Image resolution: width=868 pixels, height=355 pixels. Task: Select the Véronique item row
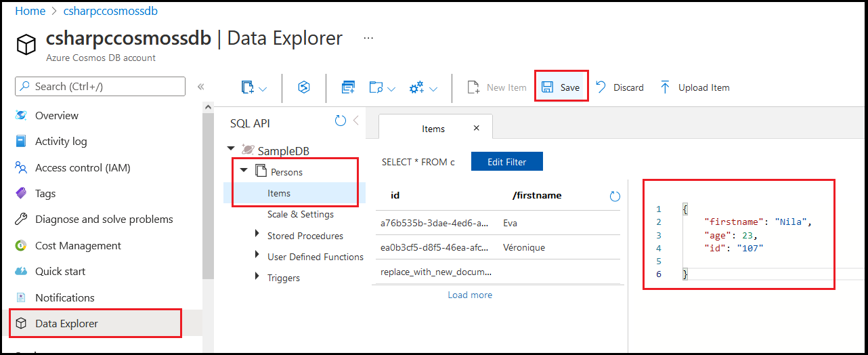pos(497,247)
